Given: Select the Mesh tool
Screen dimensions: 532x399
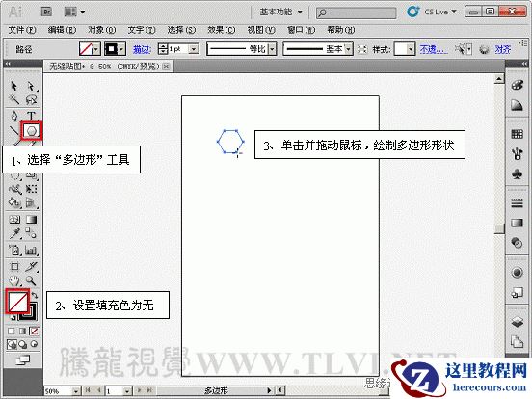Looking at the screenshot, I should 14,220.
